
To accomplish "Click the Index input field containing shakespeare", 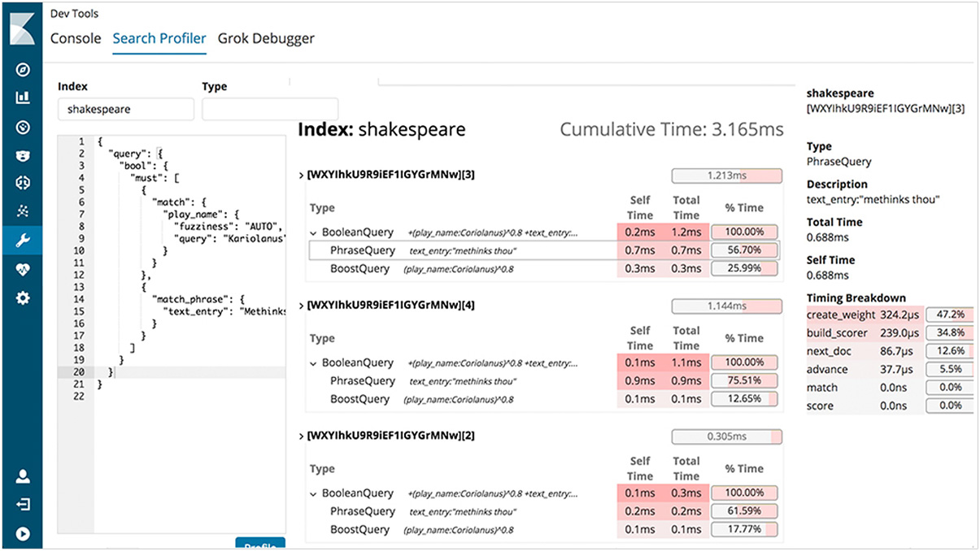I will tap(126, 109).
